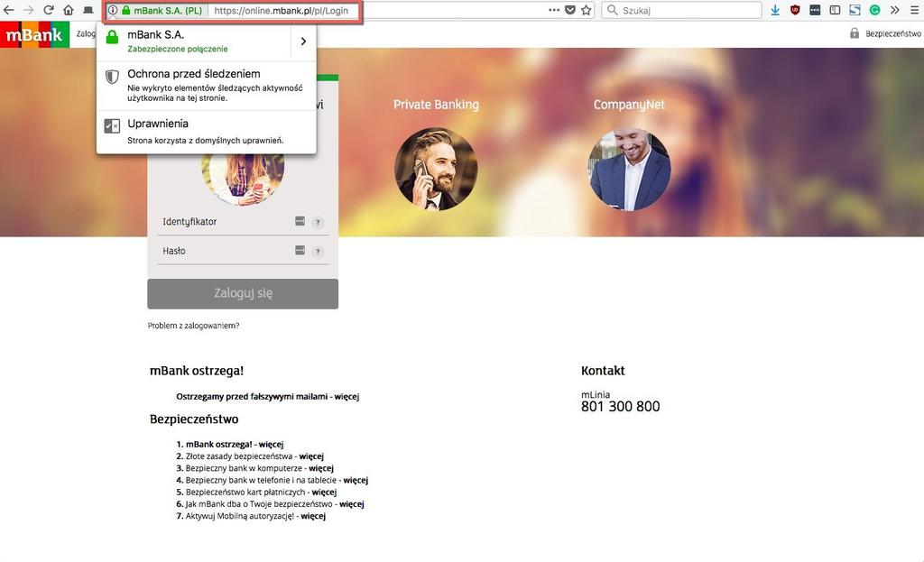Viewport: 924px width, 562px height.
Task: Open Złote zasady bezpieczeństwa - więcej link
Action: pos(254,456)
